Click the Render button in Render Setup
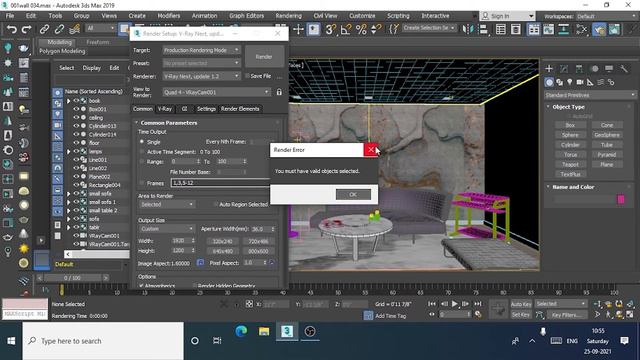This screenshot has height=360, width=640. (264, 56)
